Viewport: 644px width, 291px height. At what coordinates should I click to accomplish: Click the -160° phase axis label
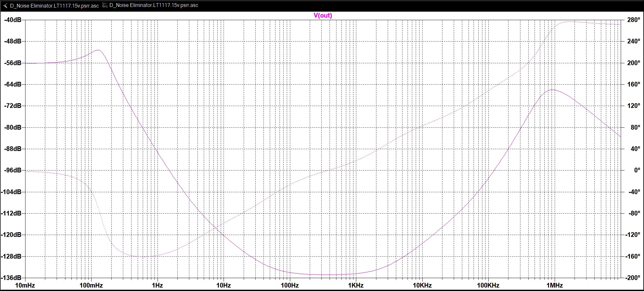pyautogui.click(x=632, y=256)
